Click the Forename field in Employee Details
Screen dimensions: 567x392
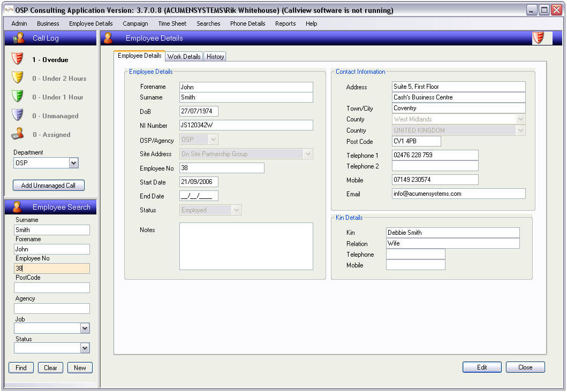pos(246,87)
